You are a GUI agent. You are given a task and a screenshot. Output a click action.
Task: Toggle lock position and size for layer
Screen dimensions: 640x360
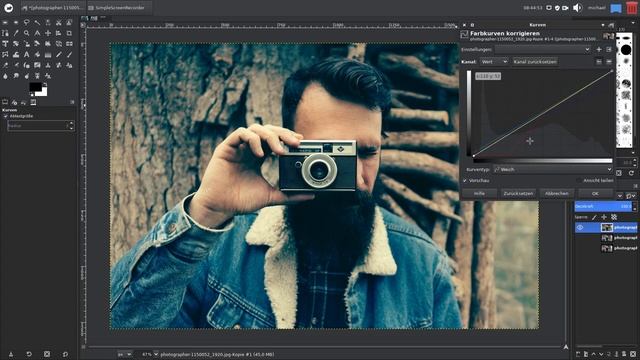click(x=604, y=217)
